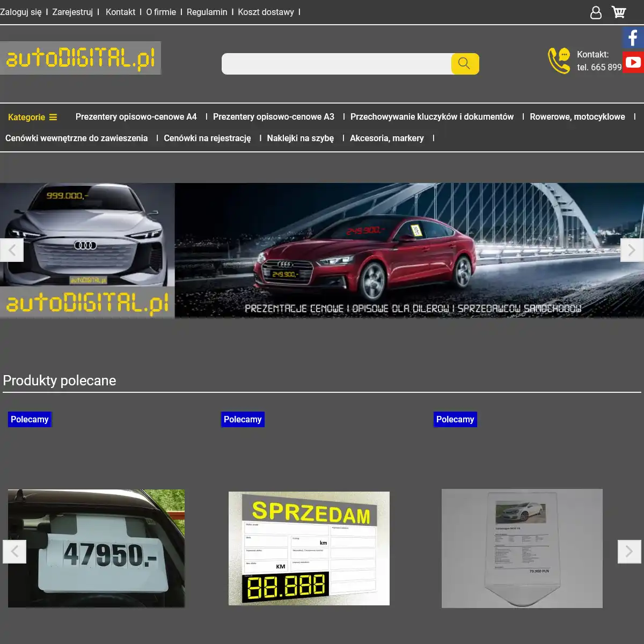644x644 pixels.
Task: Click the rightmost Polecamy badge
Action: 455,419
